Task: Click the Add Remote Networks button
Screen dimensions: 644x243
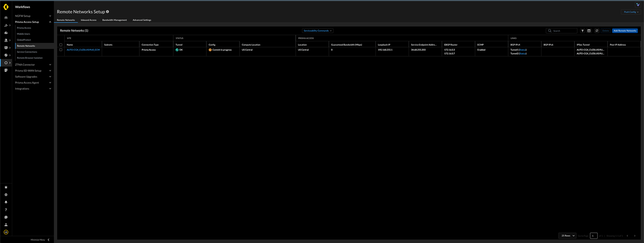Action: tap(624, 31)
